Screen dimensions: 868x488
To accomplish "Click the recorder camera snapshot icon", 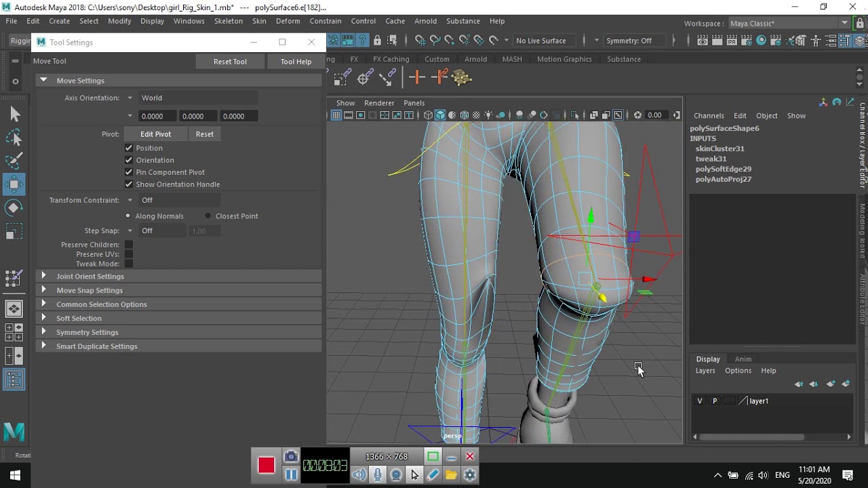I will (291, 456).
